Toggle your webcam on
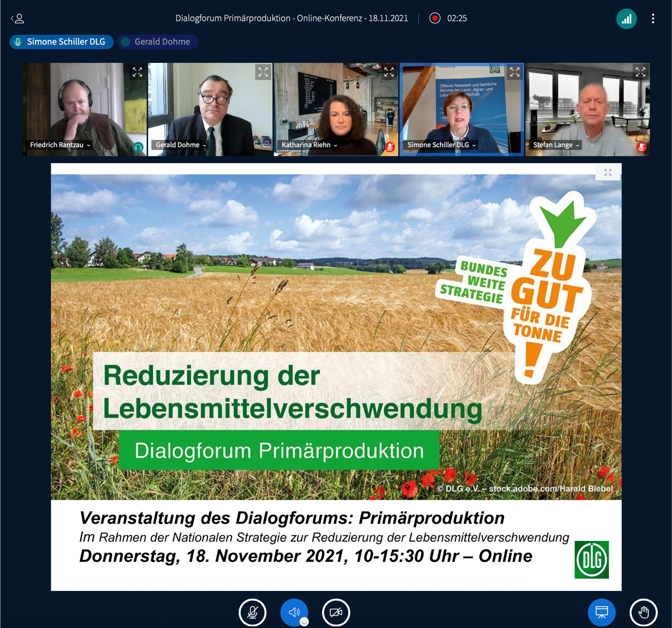672x628 pixels. 336,612
